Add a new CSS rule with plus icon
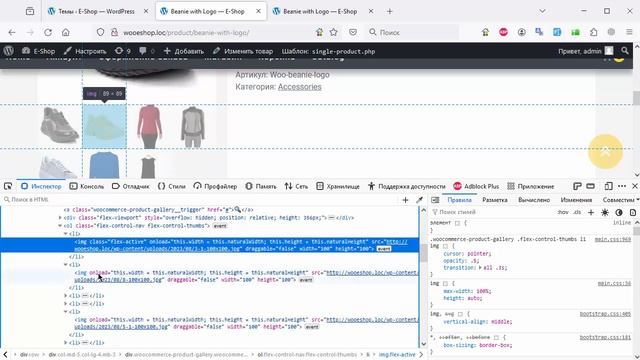The image size is (640, 360). pos(591,212)
